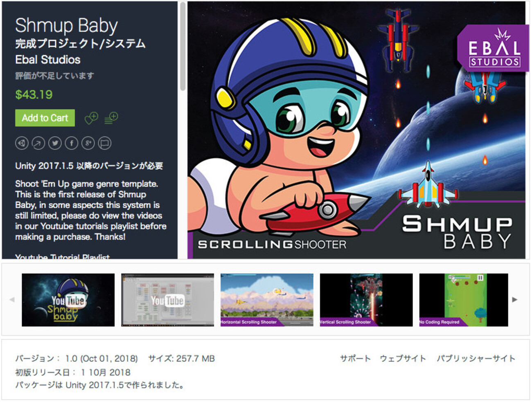Open the パブリッシャーサイト link
The image size is (532, 402).
coord(476,359)
